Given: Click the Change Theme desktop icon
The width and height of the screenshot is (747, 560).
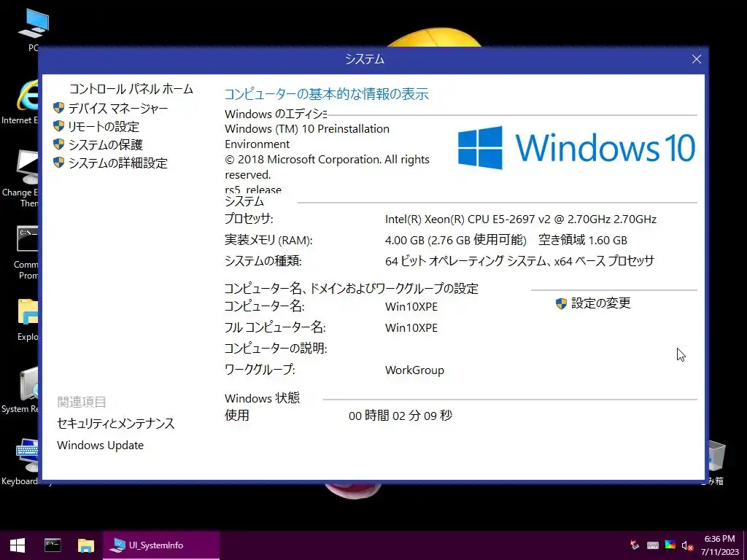Looking at the screenshot, I should tap(20, 179).
